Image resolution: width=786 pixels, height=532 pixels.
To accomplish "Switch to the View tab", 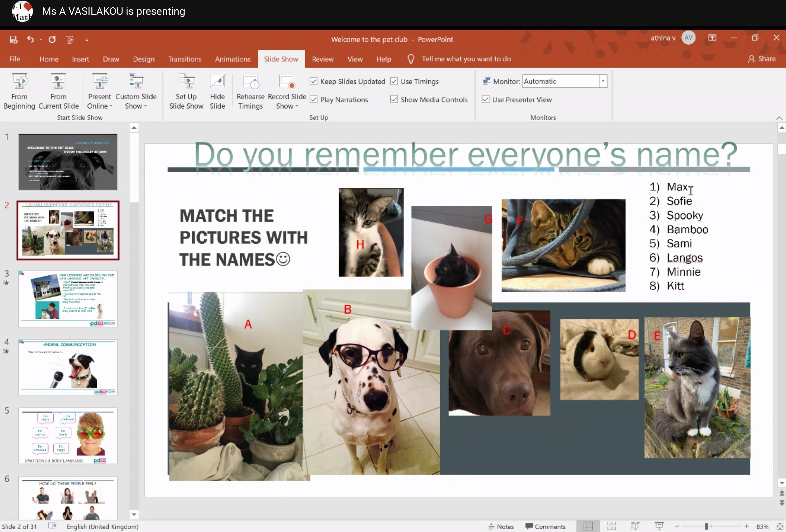I will click(355, 59).
